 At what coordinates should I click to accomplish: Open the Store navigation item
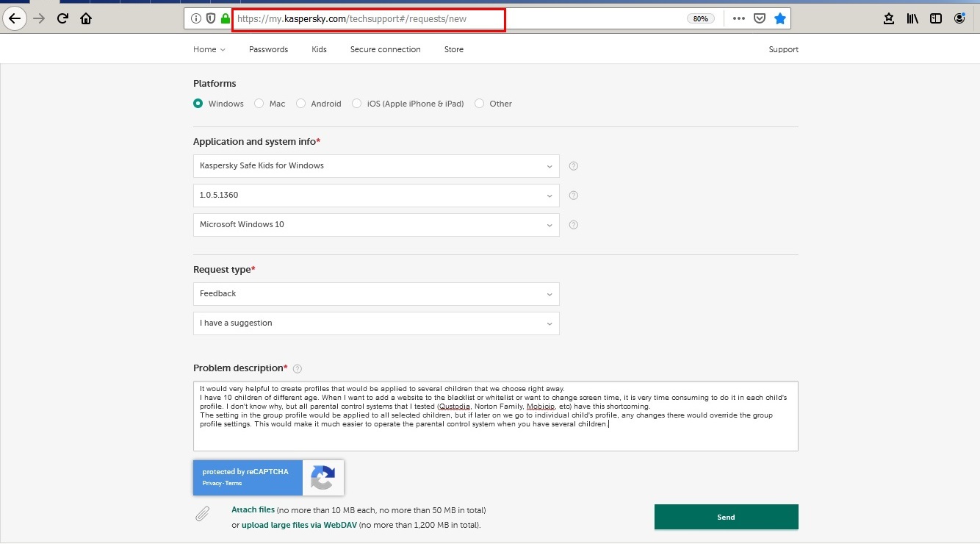point(454,49)
